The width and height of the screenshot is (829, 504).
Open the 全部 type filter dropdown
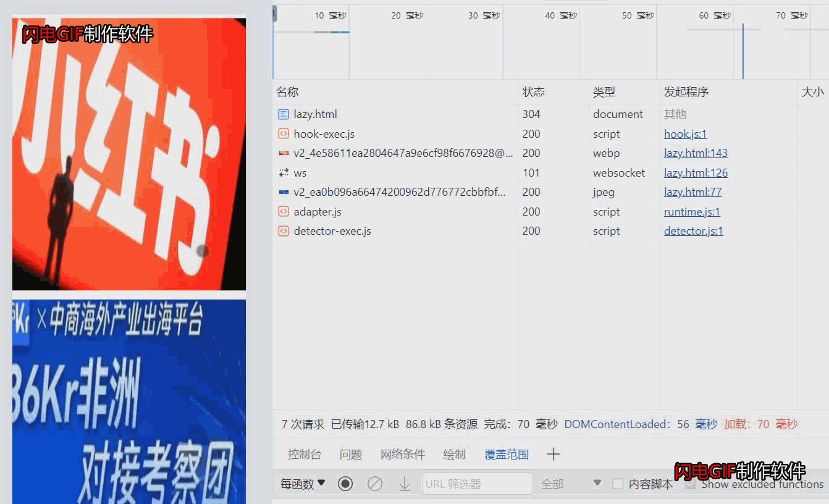tap(571, 484)
